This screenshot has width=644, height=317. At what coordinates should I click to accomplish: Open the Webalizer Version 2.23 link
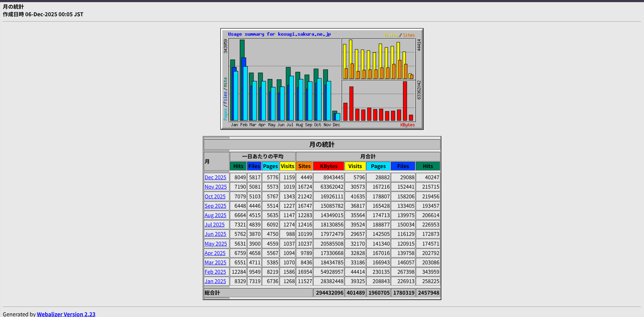click(x=66, y=314)
